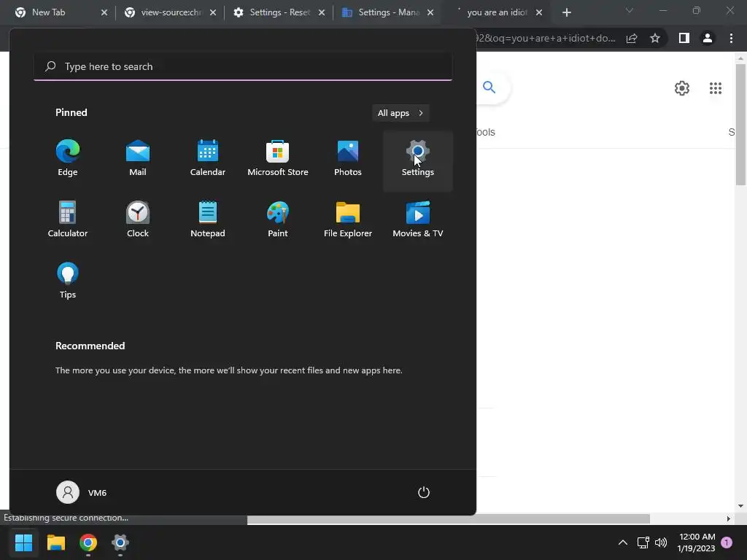Share this page from address bar

click(632, 38)
